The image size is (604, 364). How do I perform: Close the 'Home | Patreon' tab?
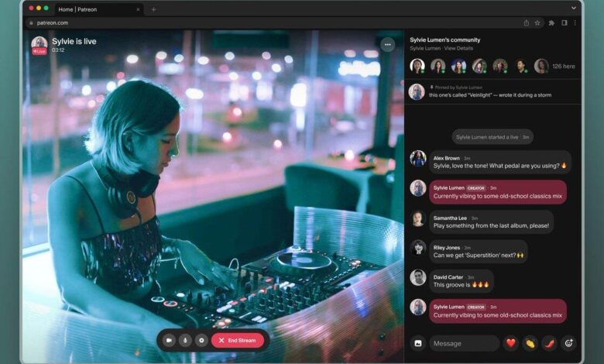138,9
